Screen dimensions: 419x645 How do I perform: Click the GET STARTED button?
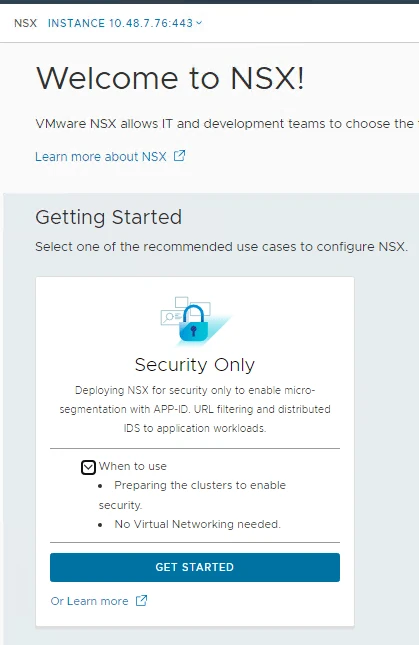[195, 567]
